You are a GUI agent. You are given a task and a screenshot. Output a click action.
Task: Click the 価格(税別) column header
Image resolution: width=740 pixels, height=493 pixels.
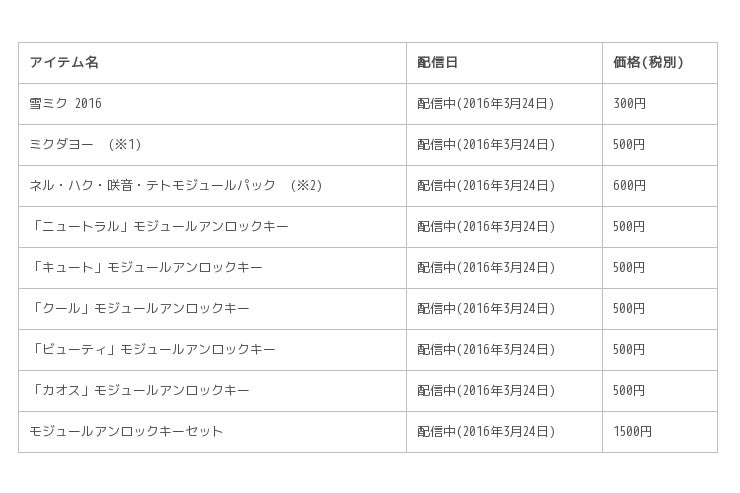click(x=648, y=63)
